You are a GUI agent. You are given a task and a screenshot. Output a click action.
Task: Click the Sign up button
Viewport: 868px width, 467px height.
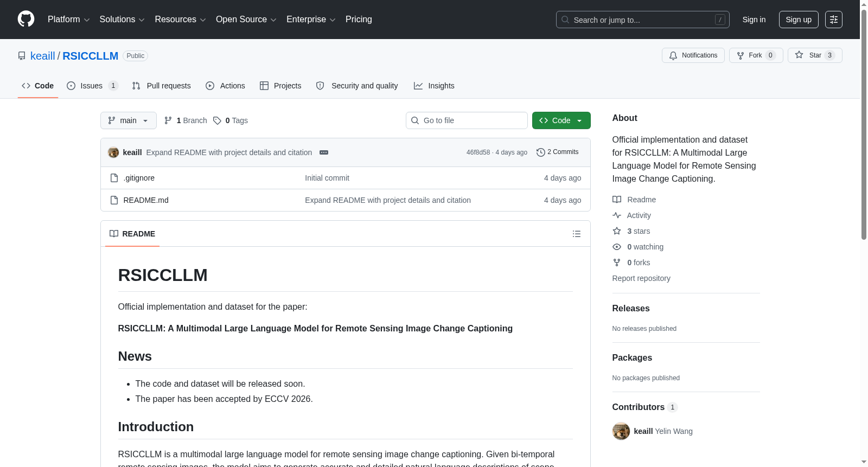coord(799,20)
